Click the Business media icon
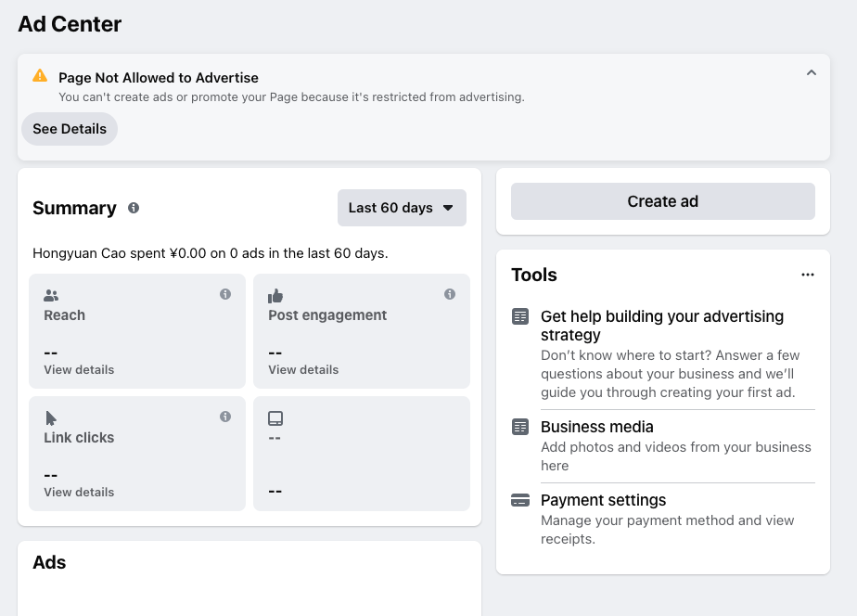This screenshot has width=857, height=616. click(519, 426)
